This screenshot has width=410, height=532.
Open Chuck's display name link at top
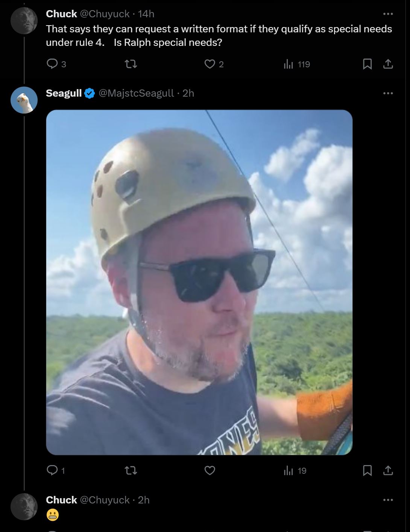[x=61, y=14]
